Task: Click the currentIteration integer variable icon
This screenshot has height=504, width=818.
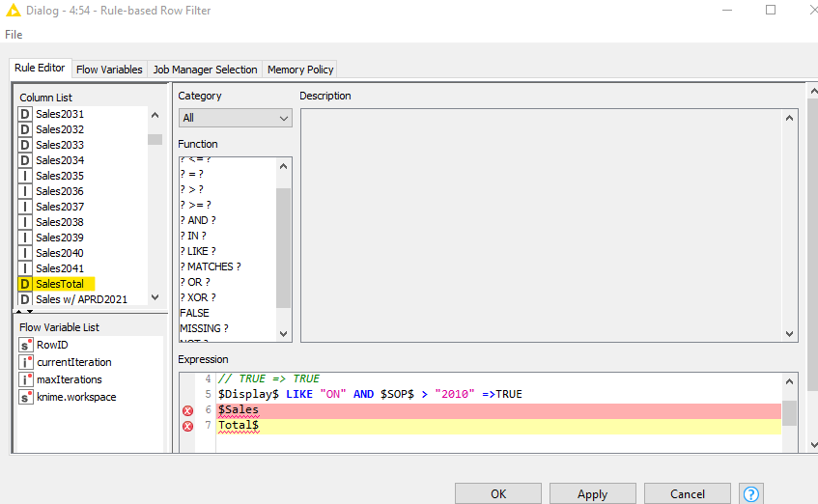Action: (26, 362)
